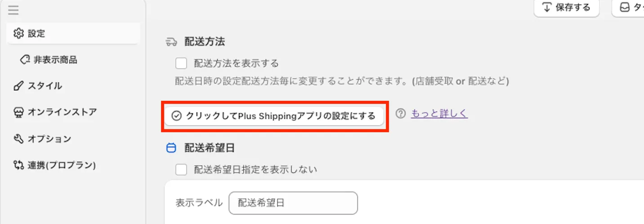The width and height of the screenshot is (644, 224).
Task: Click the question mark help icon
Action: coord(401,114)
